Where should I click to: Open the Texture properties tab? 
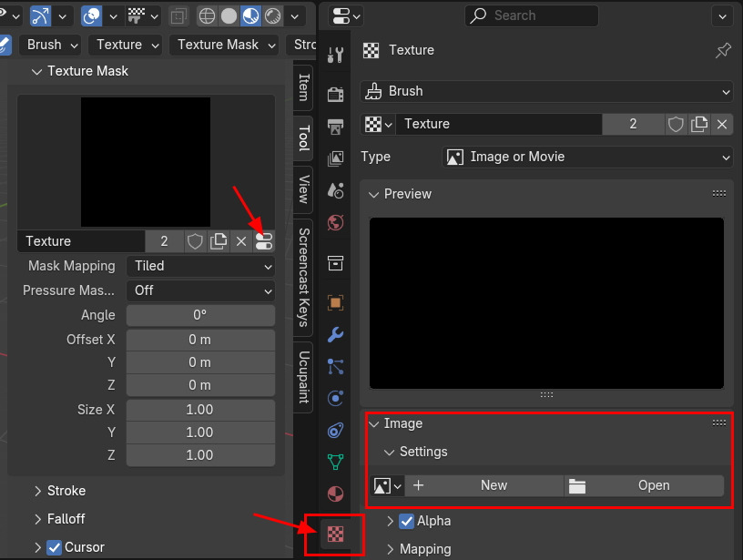point(335,535)
